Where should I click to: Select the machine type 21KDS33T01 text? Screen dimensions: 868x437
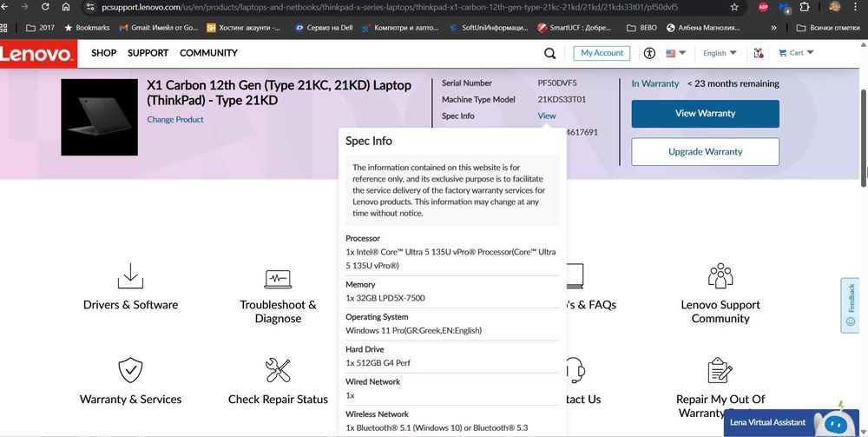tap(562, 100)
